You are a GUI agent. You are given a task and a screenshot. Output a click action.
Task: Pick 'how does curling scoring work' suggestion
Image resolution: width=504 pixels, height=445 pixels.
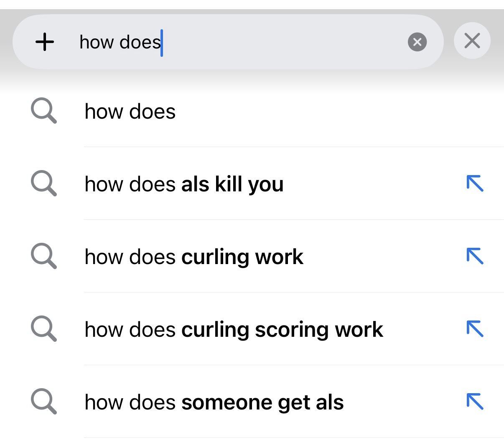click(x=233, y=330)
